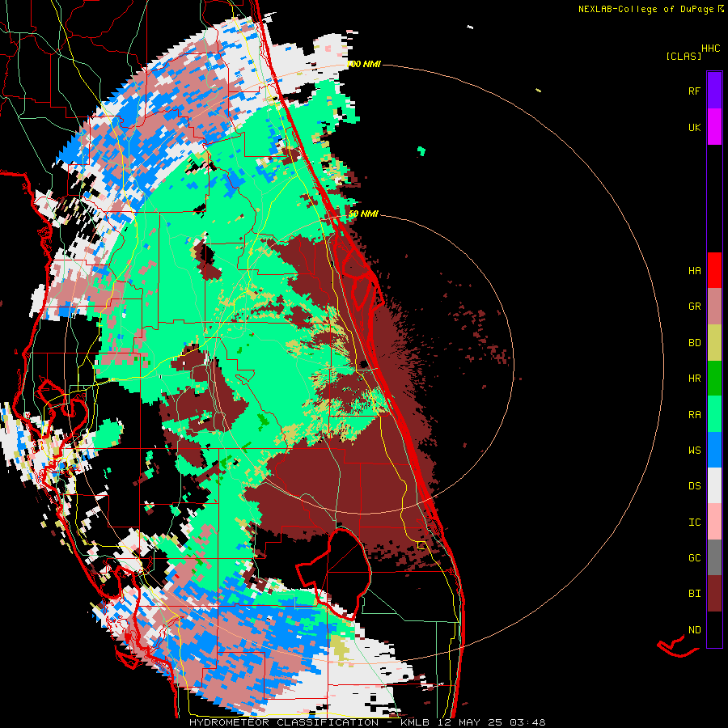
Task: Click the [CLAS] units label
Action: 684,57
